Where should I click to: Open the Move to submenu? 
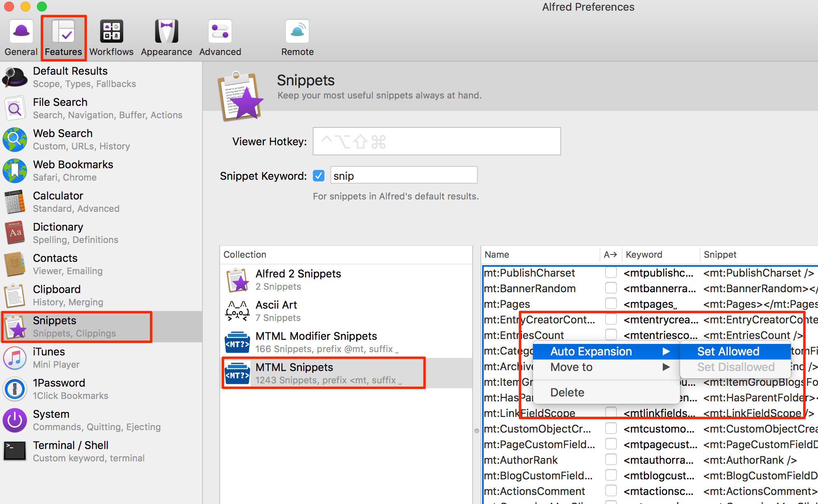point(572,367)
